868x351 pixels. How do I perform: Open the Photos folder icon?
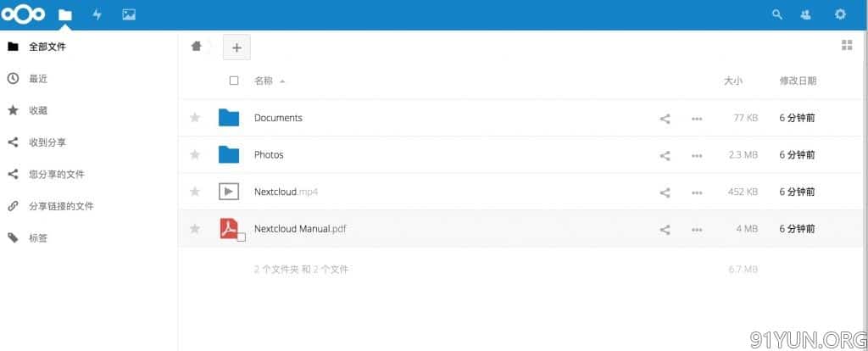229,154
